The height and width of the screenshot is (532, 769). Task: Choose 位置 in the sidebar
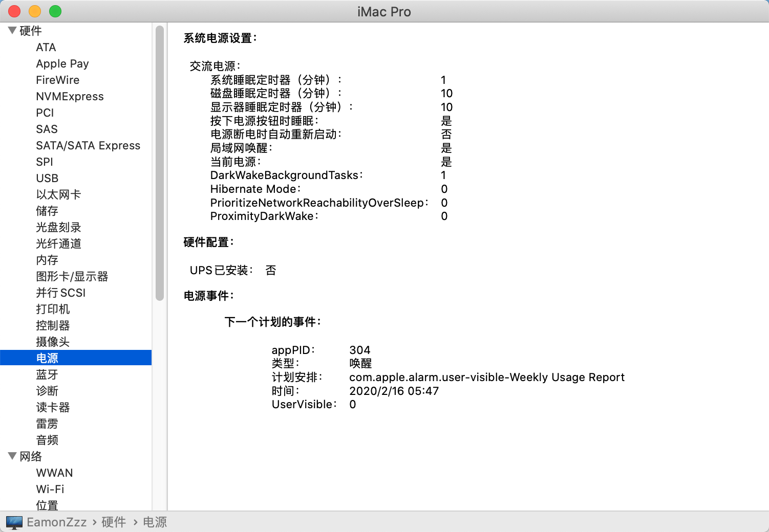pyautogui.click(x=47, y=505)
